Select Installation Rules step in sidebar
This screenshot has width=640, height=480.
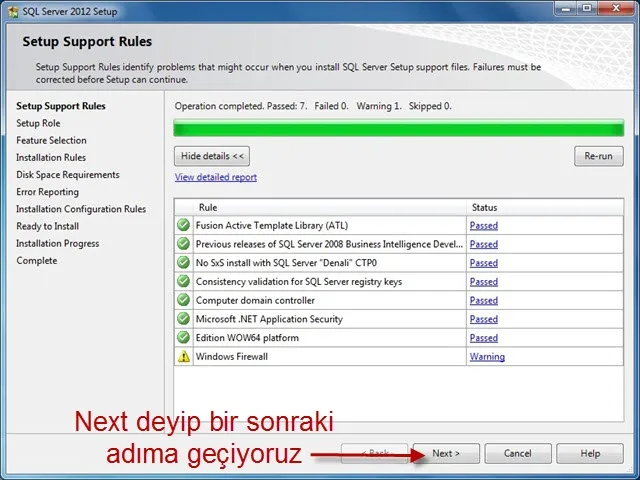51,158
